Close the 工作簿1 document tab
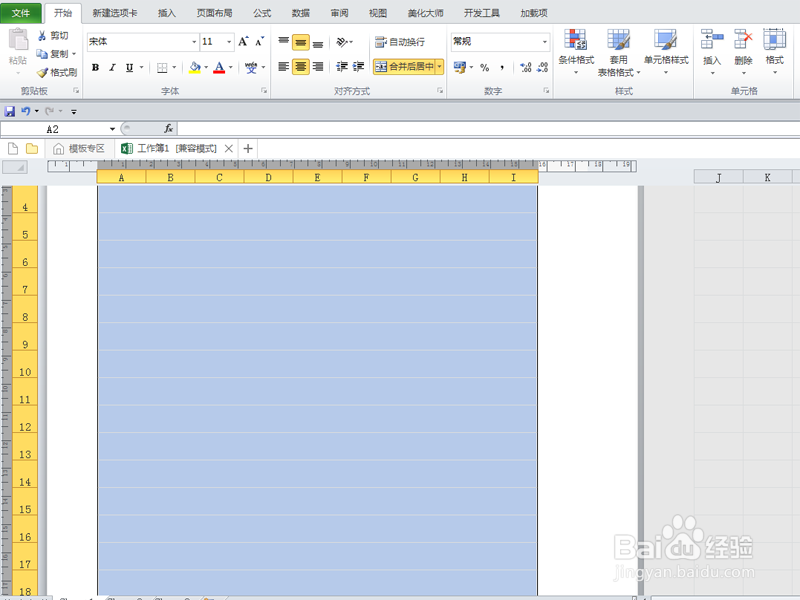Image resolution: width=800 pixels, height=600 pixels. click(229, 148)
